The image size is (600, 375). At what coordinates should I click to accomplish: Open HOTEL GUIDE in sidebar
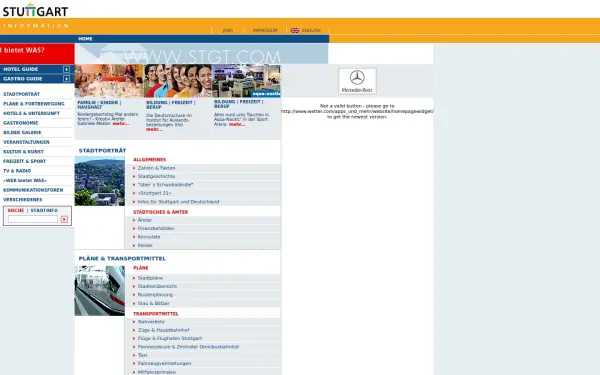point(21,69)
